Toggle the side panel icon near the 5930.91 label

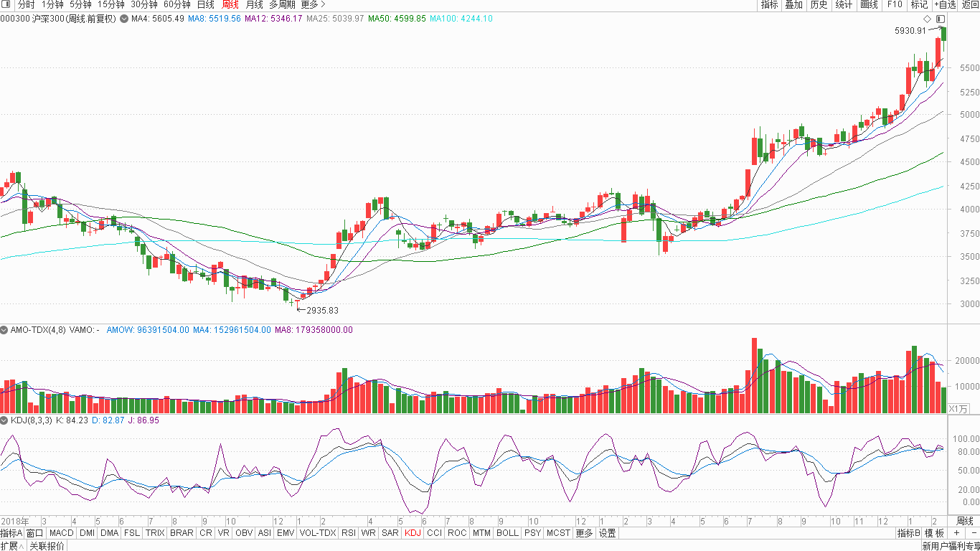(x=941, y=19)
